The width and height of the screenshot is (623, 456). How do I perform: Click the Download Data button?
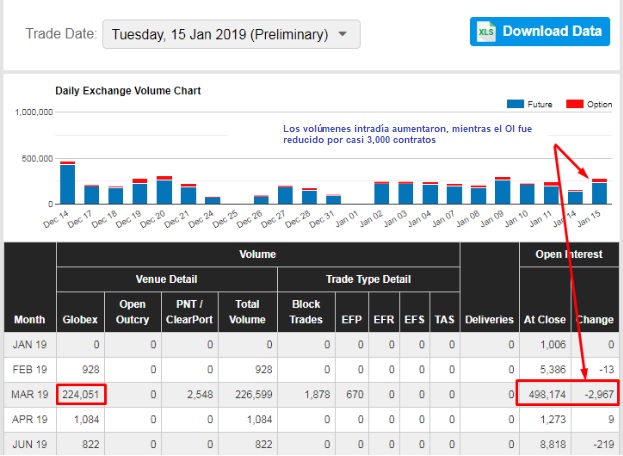(x=540, y=31)
